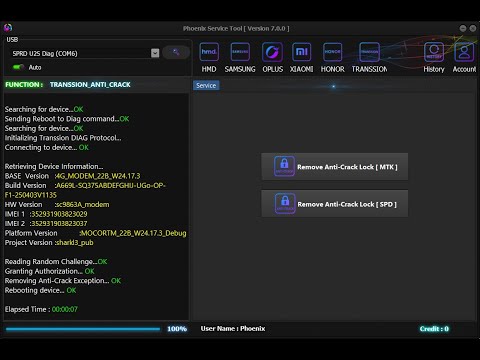This screenshot has width=480, height=360.
Task: Open the HMD brand section
Action: point(209,58)
